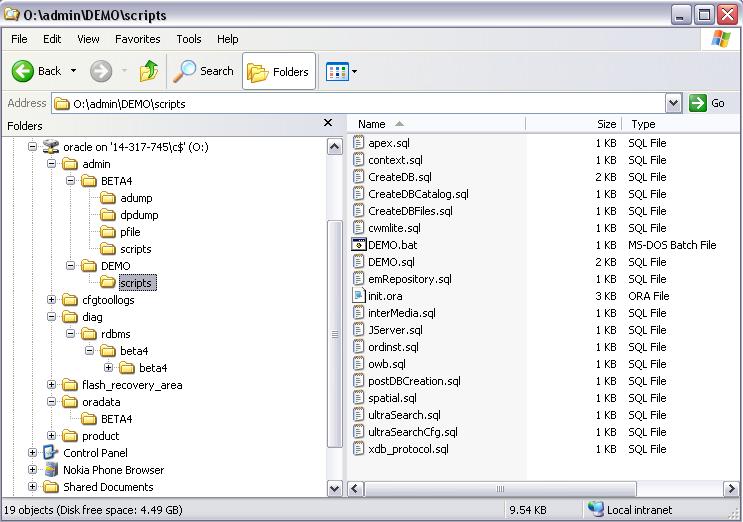Screen dimensions: 743x522
Task: Select the init.ora file icon
Action: [359, 296]
